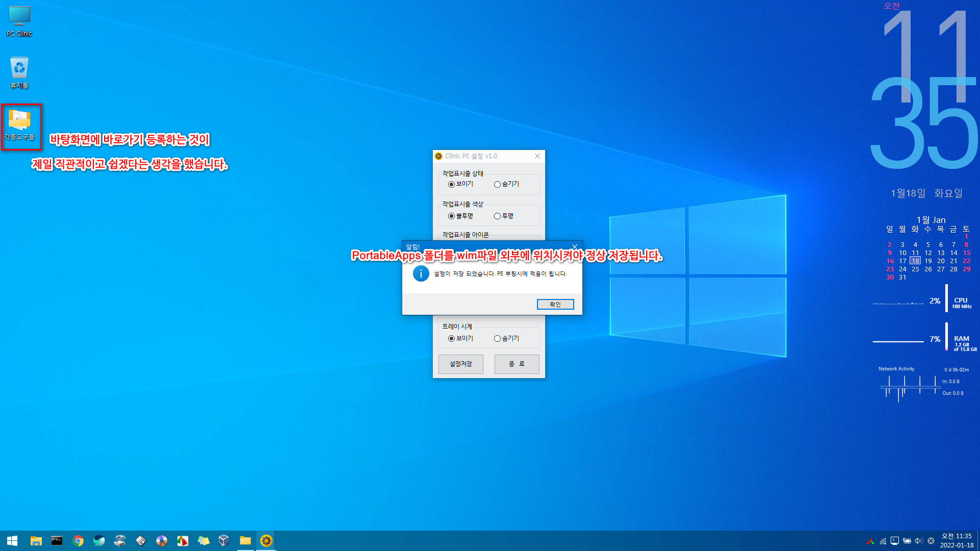Open the 각종도구들 folder shortcut on desktop

click(x=19, y=126)
